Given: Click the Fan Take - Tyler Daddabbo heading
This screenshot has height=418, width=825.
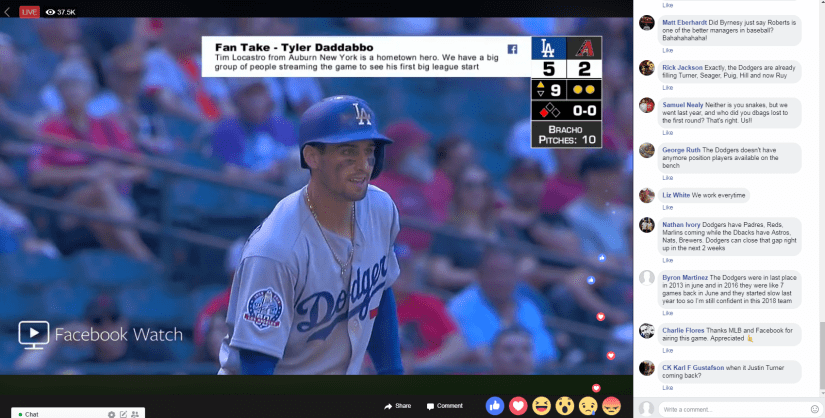Looking at the screenshot, I should click(294, 47).
